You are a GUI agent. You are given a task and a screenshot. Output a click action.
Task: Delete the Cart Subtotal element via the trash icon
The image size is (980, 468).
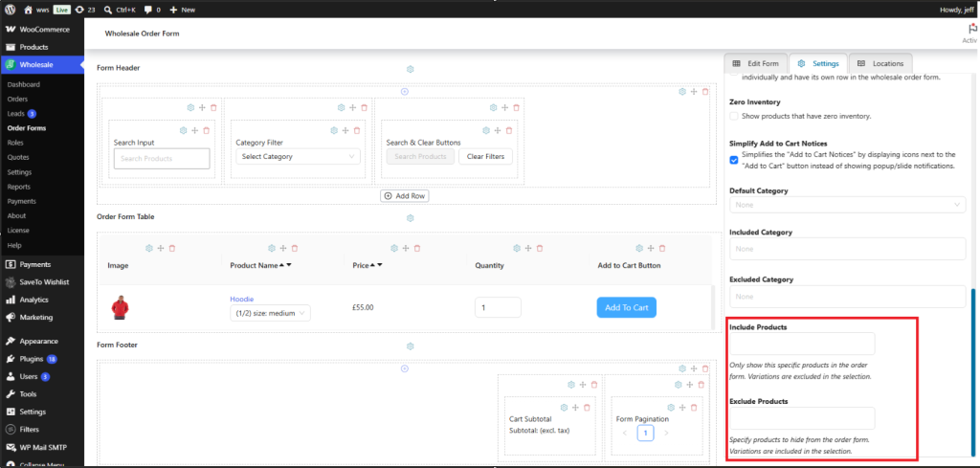coord(587,408)
